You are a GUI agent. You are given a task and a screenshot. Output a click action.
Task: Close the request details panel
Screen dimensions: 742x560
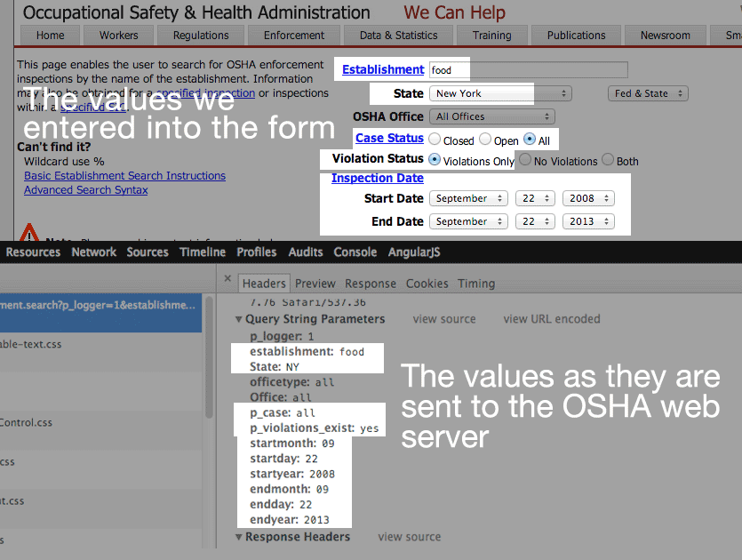coord(227,278)
